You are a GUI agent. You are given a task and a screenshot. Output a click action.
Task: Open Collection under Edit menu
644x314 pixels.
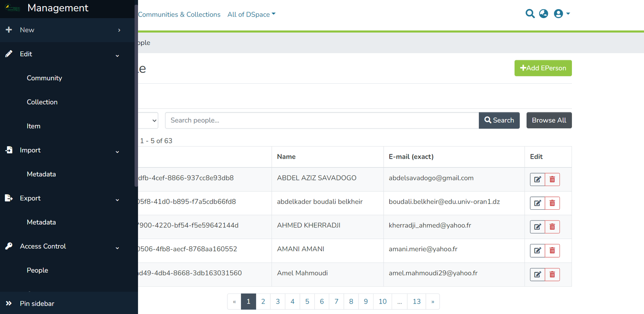42,102
